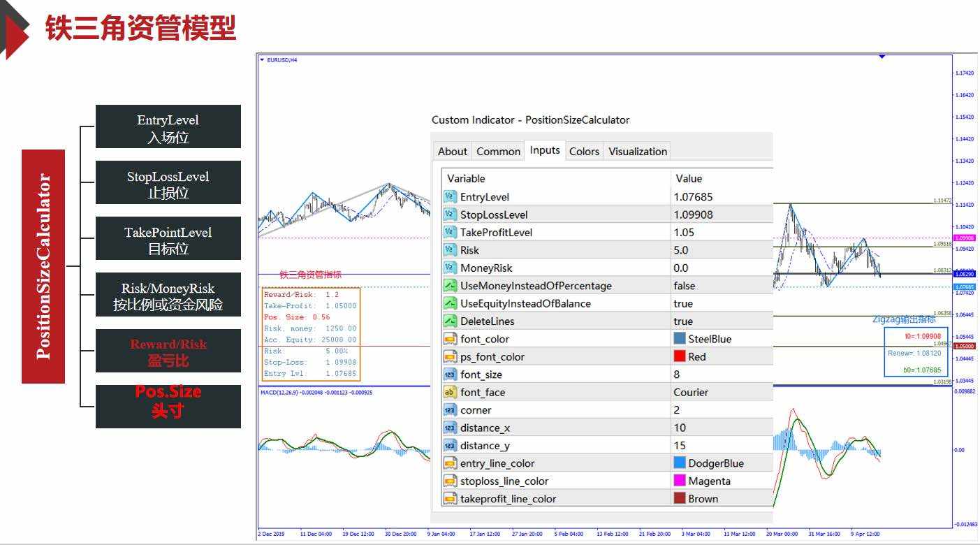Viewport: 980px width, 545px height.
Task: Edit the EntryLevel value 1.07685
Action: point(722,197)
